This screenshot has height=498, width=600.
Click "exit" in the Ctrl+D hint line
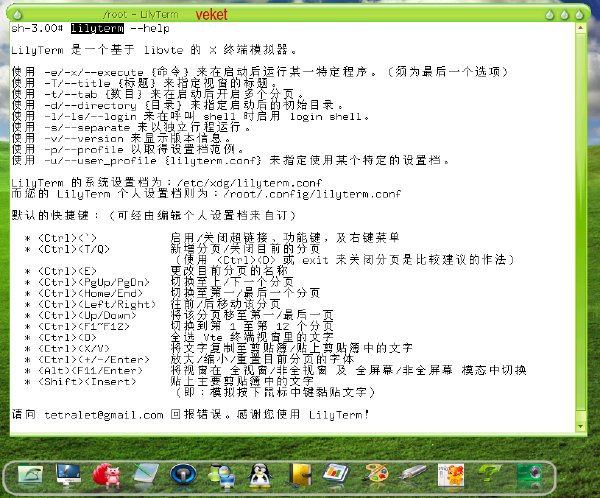click(315, 261)
